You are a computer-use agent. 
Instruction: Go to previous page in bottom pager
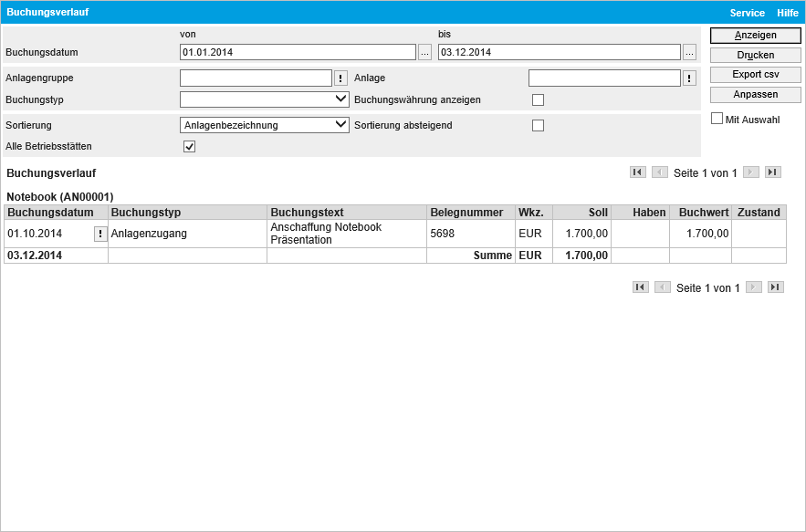coord(663,287)
